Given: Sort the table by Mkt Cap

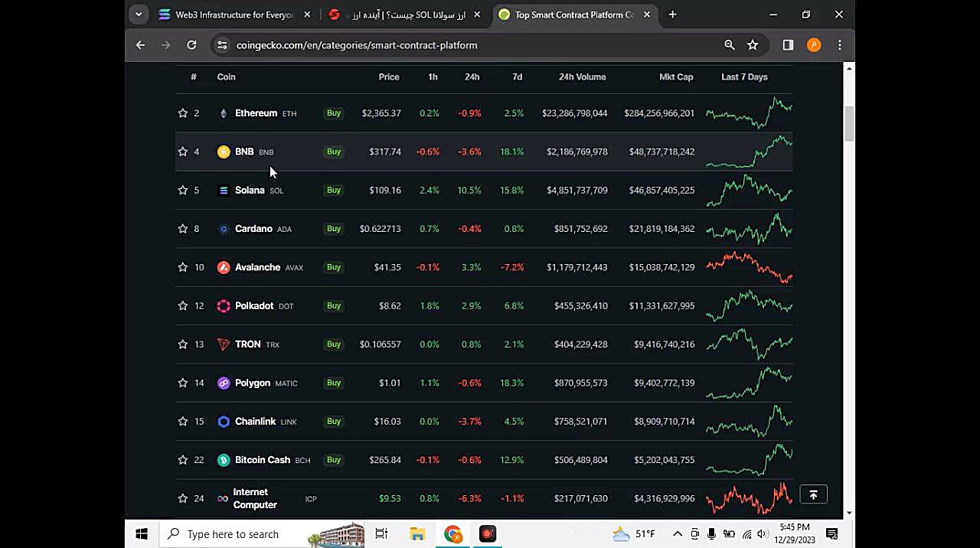Looking at the screenshot, I should coord(676,77).
